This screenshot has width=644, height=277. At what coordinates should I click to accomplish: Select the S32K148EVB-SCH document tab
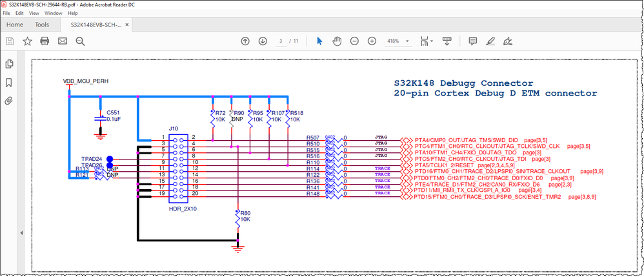click(x=96, y=25)
